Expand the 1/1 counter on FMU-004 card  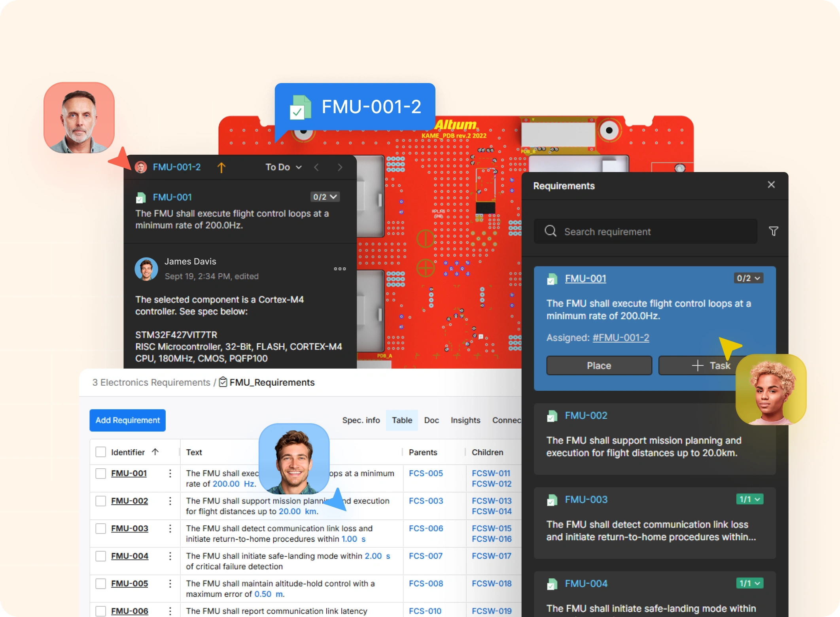(x=749, y=583)
